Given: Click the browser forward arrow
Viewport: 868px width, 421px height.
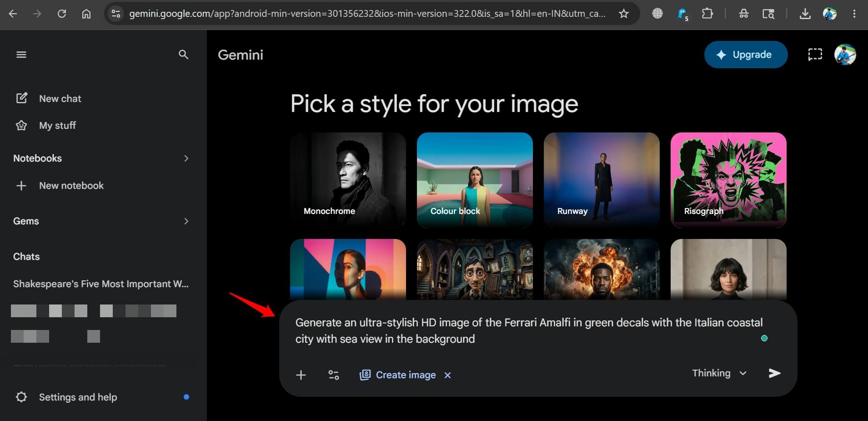Looking at the screenshot, I should coord(37,14).
